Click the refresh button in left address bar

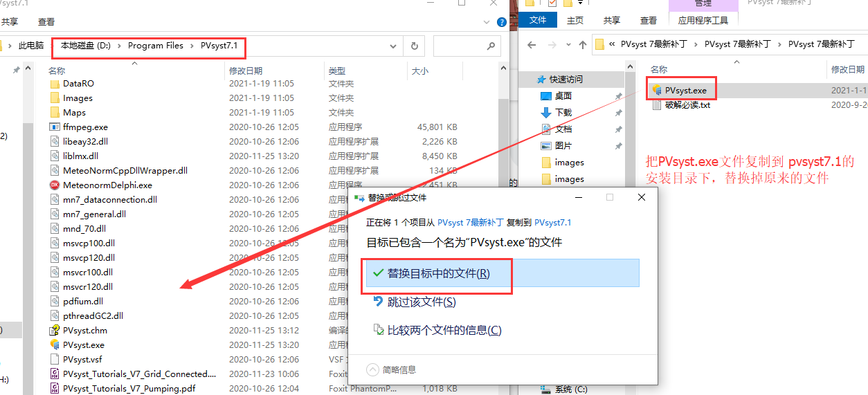click(415, 46)
